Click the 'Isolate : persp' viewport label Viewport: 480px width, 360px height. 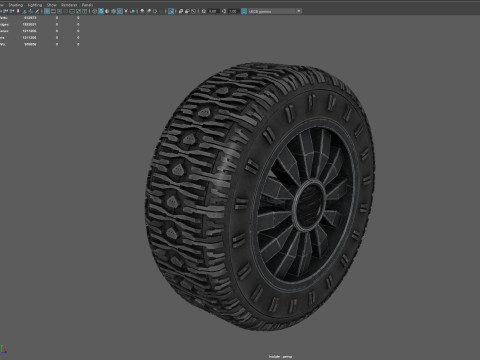click(280, 356)
